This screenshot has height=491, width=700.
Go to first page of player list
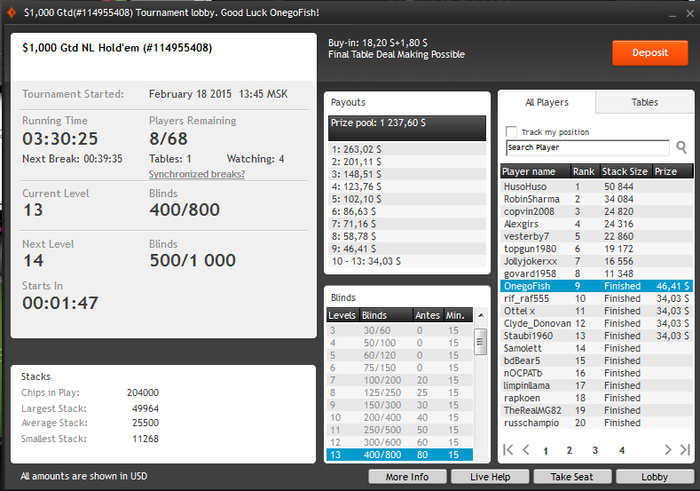(x=508, y=449)
